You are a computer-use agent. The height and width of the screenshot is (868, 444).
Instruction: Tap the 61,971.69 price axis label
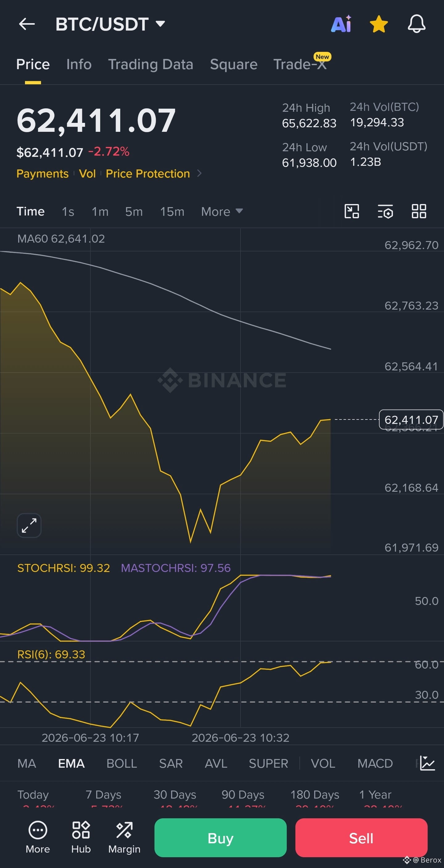pos(411,548)
